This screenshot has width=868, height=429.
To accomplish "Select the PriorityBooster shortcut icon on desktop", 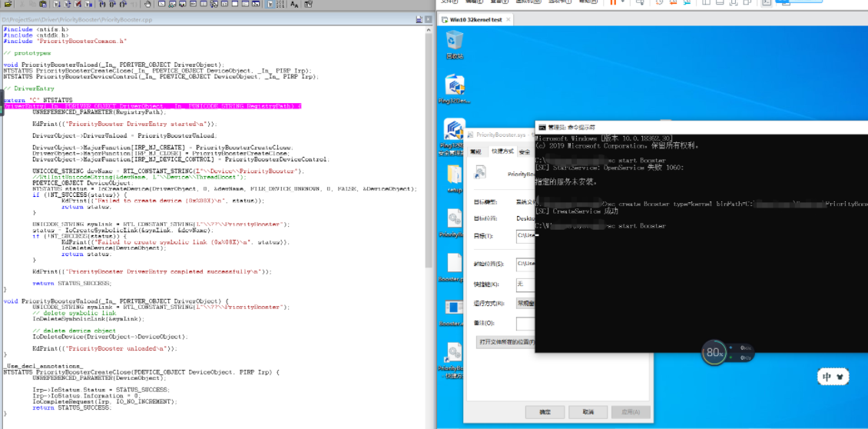I will [455, 361].
